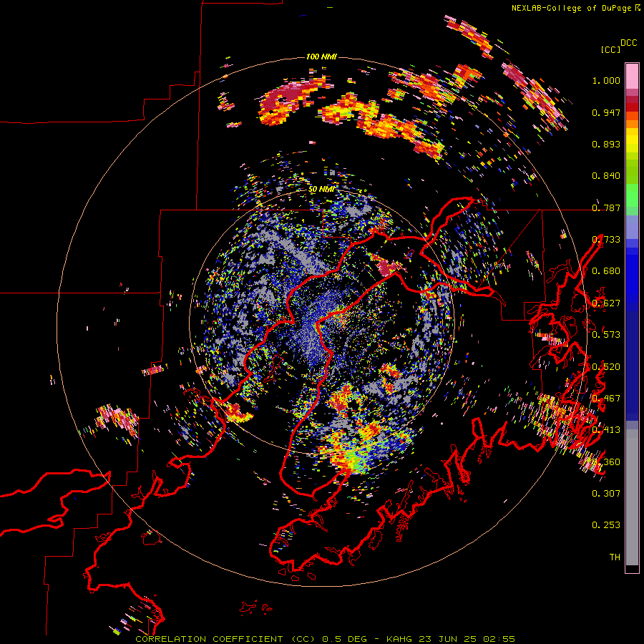Click the NEXLAB-College of DuPage watermark text
The width and height of the screenshot is (644, 644).
coord(571,8)
